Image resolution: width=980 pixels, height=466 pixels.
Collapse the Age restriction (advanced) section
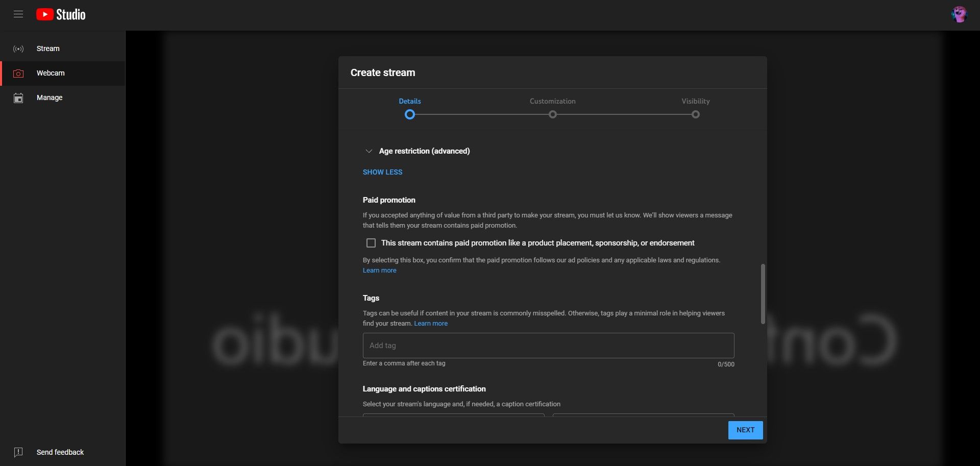pos(369,151)
